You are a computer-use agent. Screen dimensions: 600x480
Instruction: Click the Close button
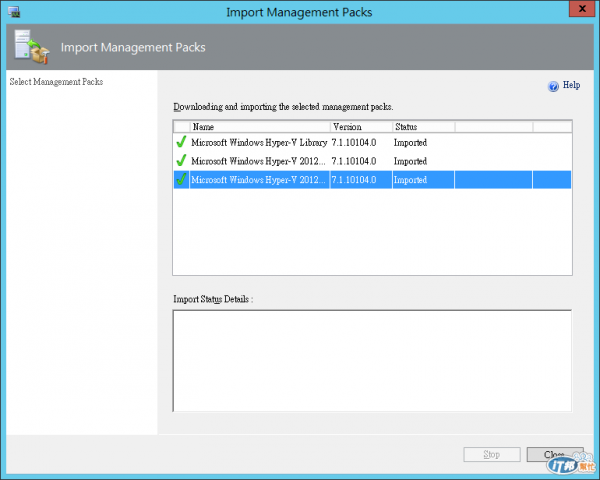coord(555,454)
